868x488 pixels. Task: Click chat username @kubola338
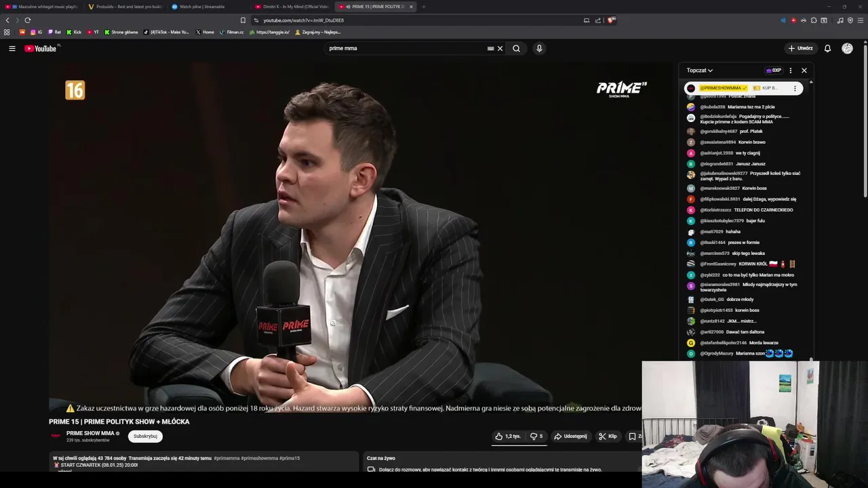(713, 107)
